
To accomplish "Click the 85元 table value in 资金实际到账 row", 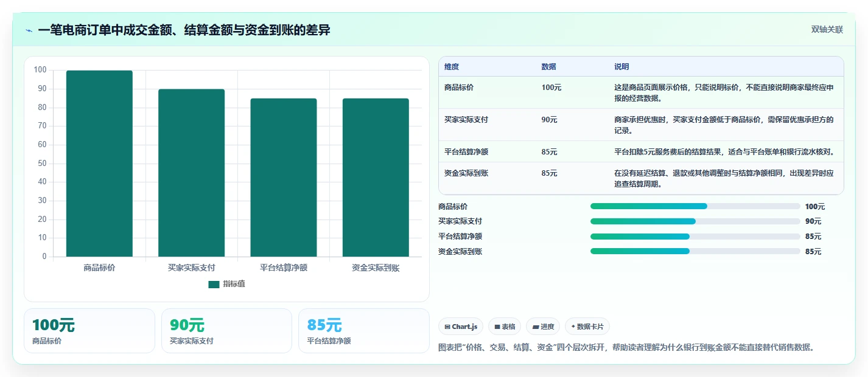I will (x=549, y=173).
